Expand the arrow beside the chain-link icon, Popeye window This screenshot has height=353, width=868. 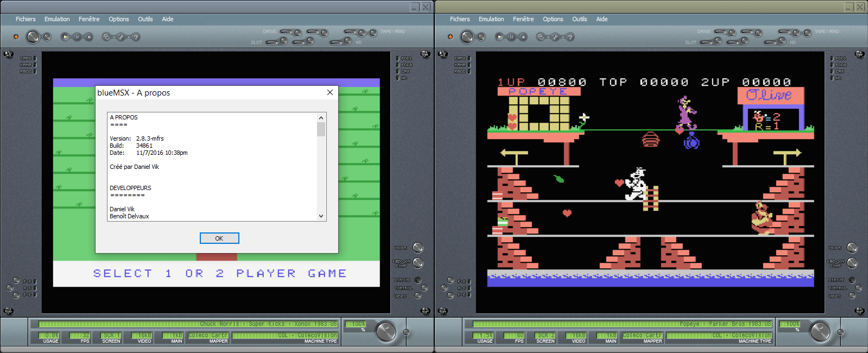pyautogui.click(x=547, y=37)
